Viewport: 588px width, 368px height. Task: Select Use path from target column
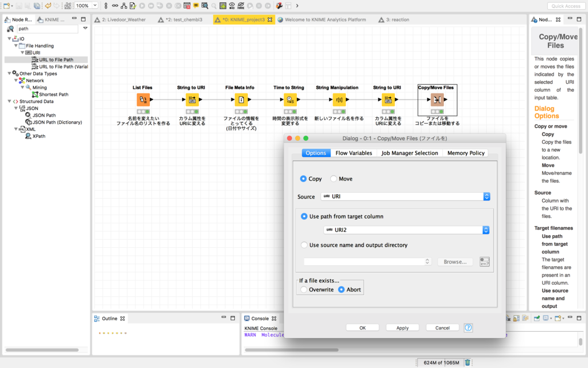[304, 216]
